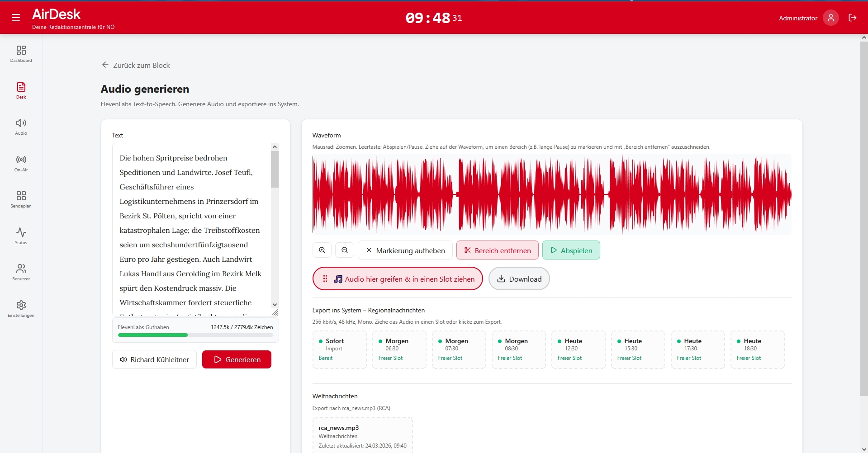868x453 pixels.
Task: Open Benutzer page in sidebar
Action: [21, 272]
